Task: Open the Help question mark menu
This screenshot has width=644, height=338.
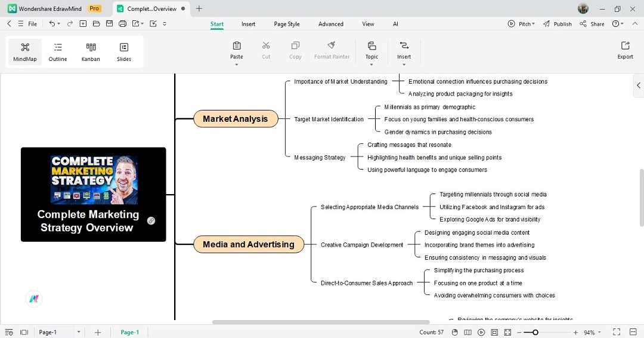Action: [x=617, y=24]
